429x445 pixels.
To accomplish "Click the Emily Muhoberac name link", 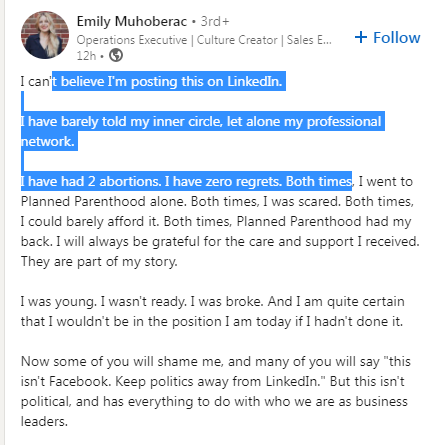I will (132, 22).
